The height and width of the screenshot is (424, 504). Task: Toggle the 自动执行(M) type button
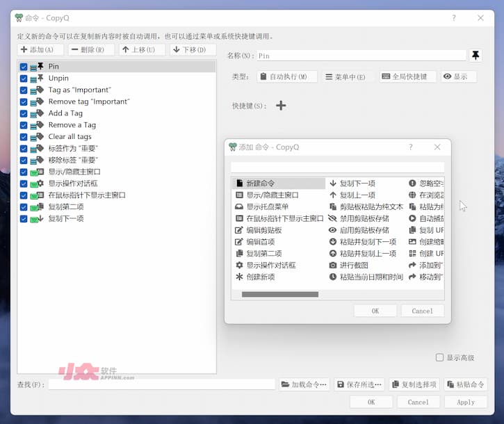pyautogui.click(x=286, y=76)
